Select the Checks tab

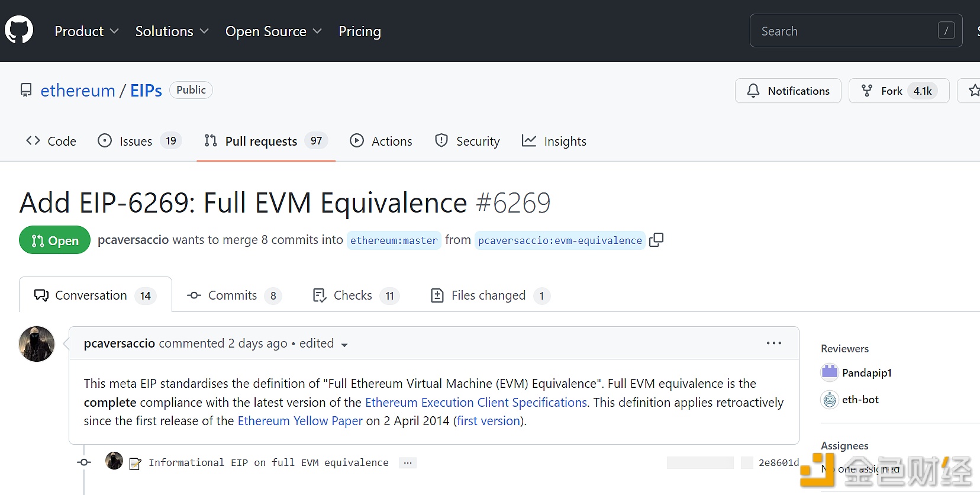tap(356, 295)
